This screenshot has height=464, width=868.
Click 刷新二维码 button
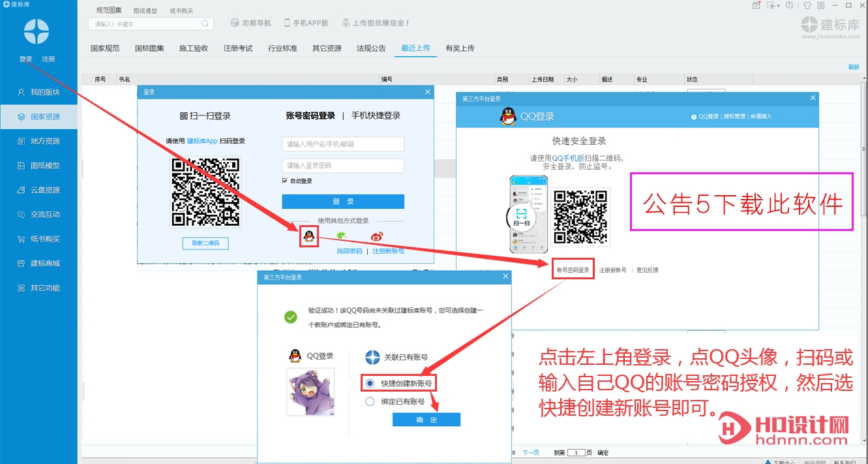pos(205,243)
